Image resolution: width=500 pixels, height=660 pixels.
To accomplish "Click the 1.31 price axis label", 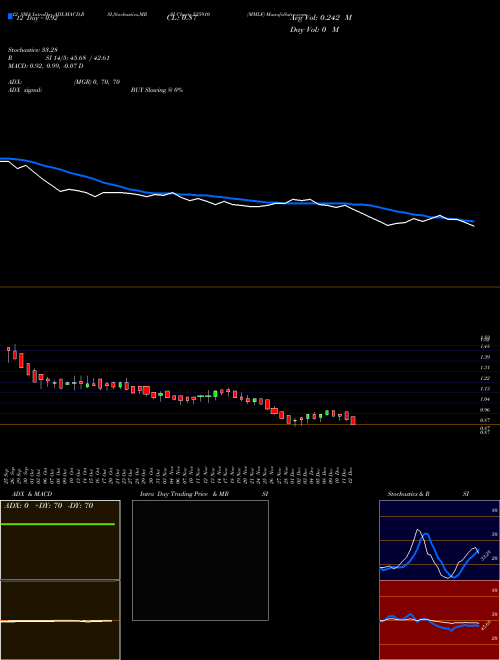I will point(485,367).
